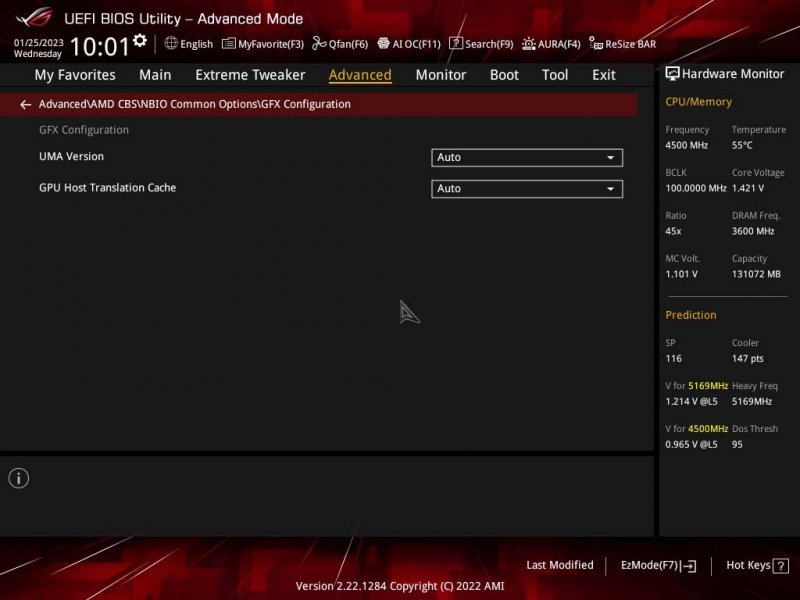Click the CPU/Memory section heading

pyautogui.click(x=698, y=102)
